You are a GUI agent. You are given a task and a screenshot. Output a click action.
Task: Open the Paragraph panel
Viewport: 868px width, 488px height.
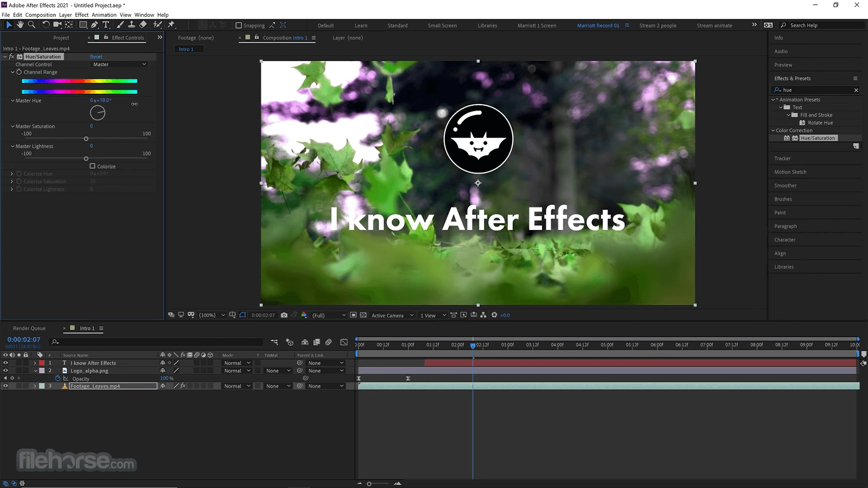click(x=786, y=226)
